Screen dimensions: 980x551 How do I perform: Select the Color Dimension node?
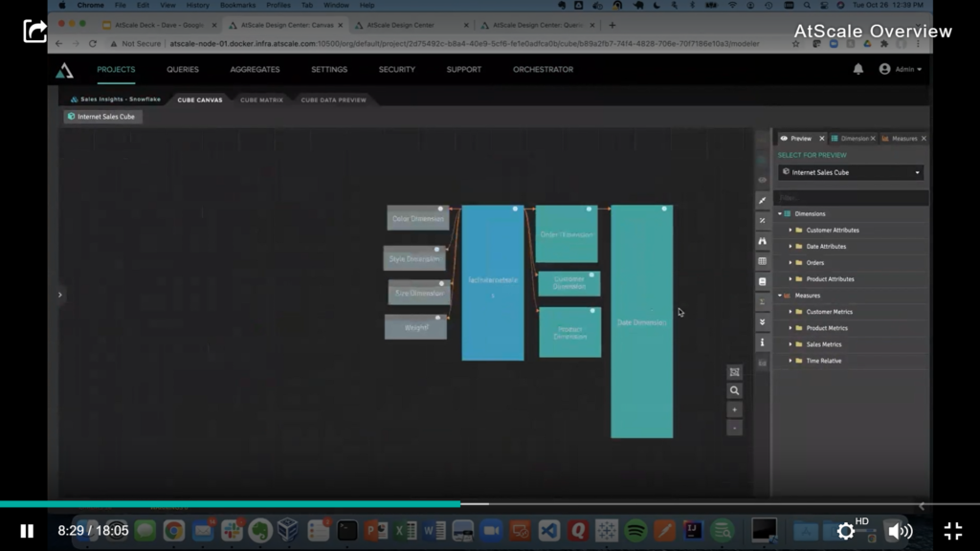[418, 218]
